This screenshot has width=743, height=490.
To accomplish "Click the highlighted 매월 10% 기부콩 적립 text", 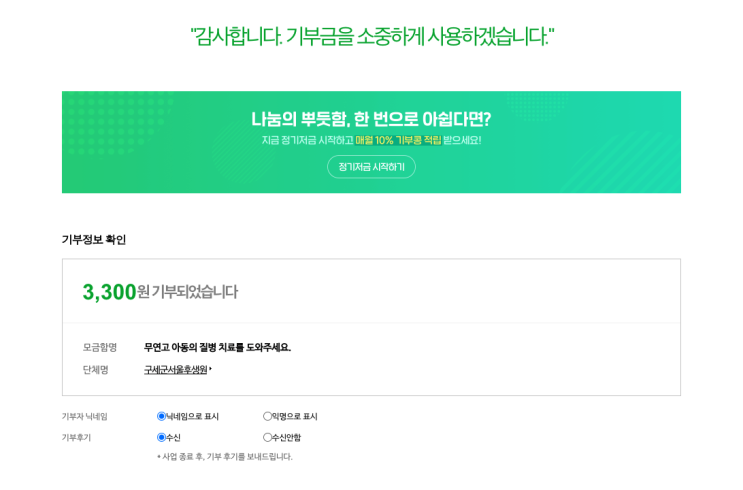I will pos(398,140).
